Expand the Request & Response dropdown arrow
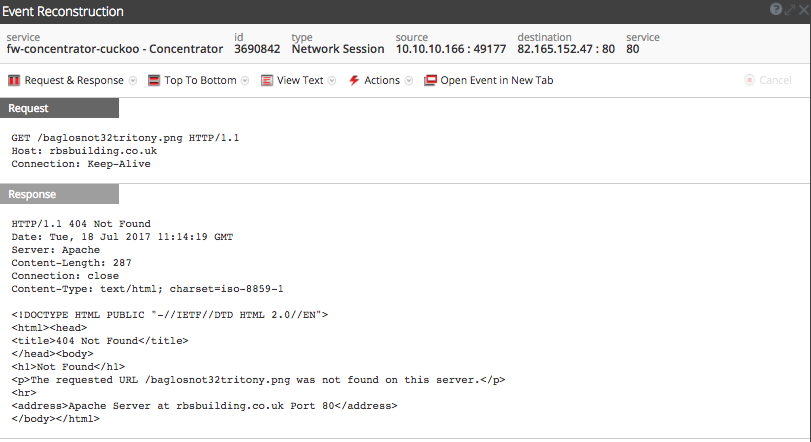 (x=133, y=80)
